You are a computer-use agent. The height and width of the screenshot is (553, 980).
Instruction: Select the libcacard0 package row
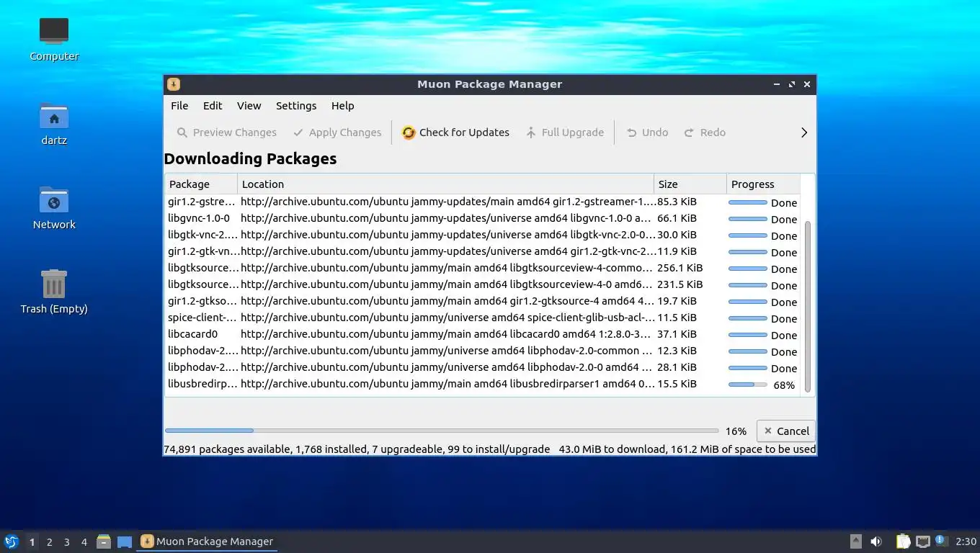(483, 334)
